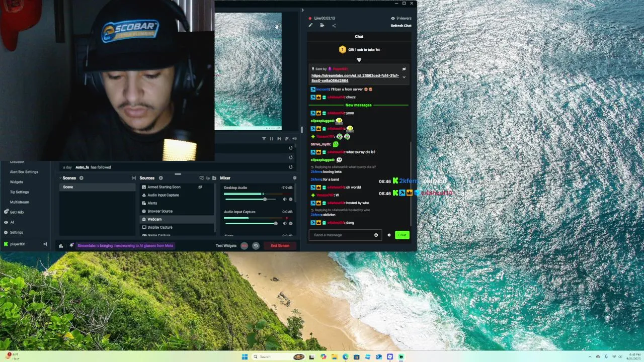
Task: Select the Scene item in Scenes
Action: click(98, 187)
